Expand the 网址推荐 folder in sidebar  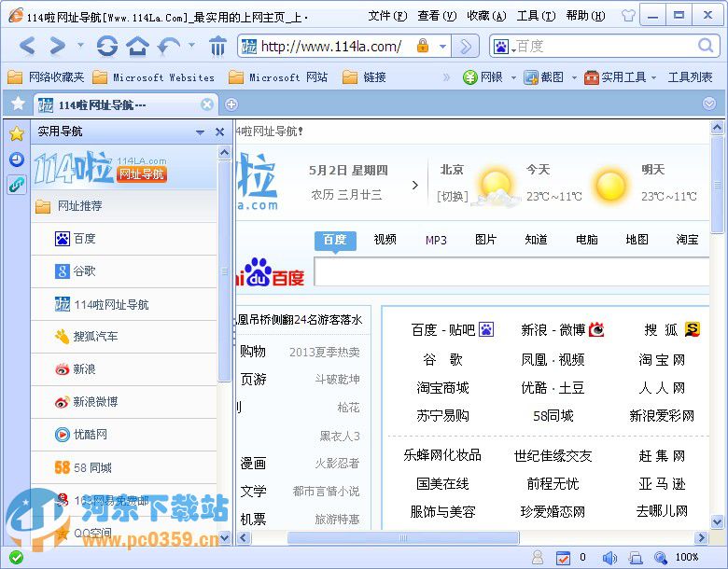pos(123,205)
